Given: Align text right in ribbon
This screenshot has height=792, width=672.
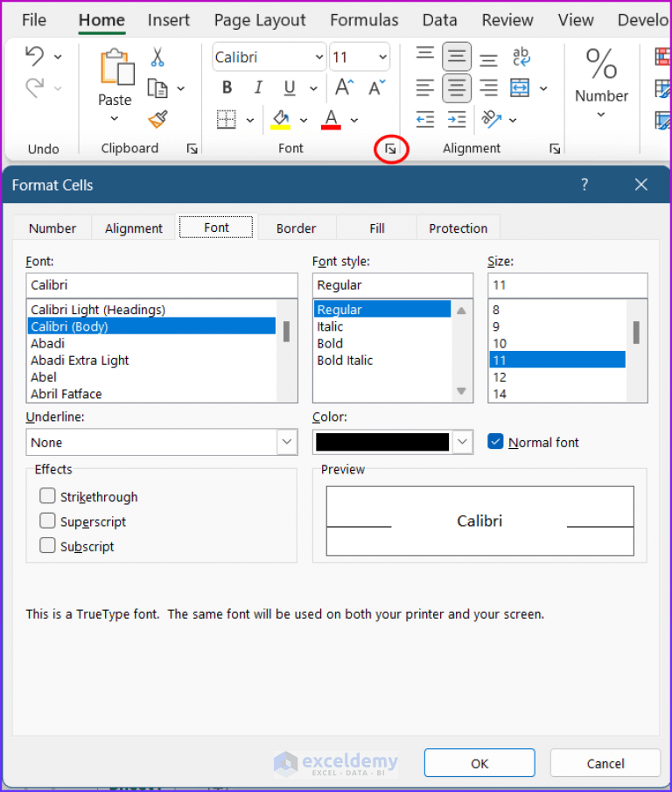Looking at the screenshot, I should tap(488, 88).
